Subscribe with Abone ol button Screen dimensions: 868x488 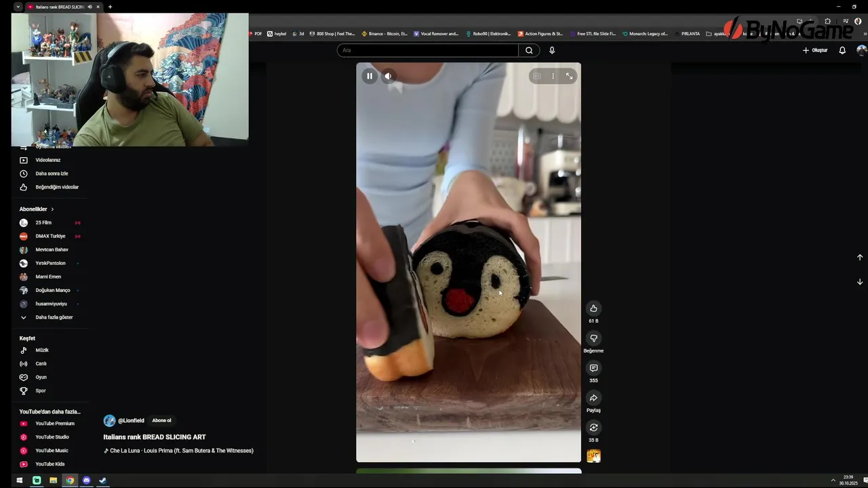(x=161, y=421)
